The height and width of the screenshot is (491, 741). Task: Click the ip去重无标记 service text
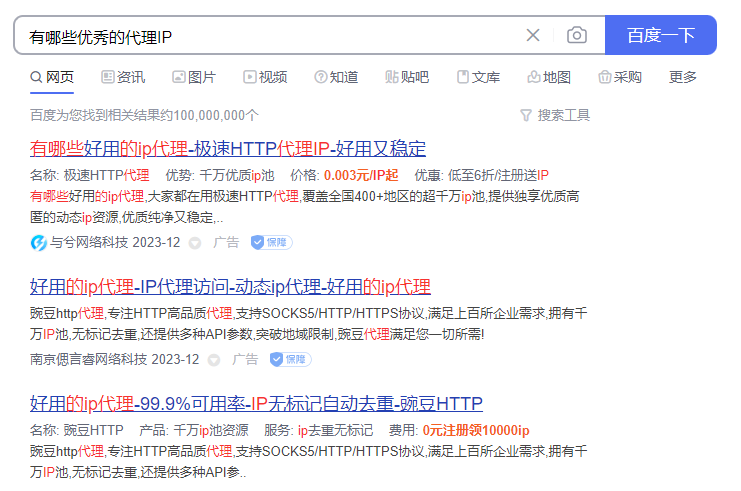pos(335,430)
